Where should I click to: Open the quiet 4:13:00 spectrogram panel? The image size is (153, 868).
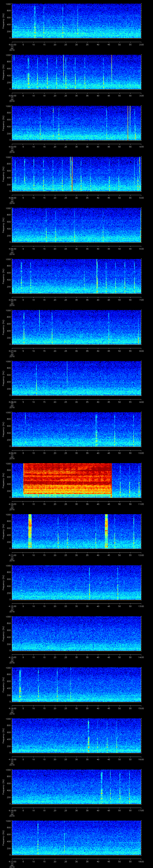76,633
